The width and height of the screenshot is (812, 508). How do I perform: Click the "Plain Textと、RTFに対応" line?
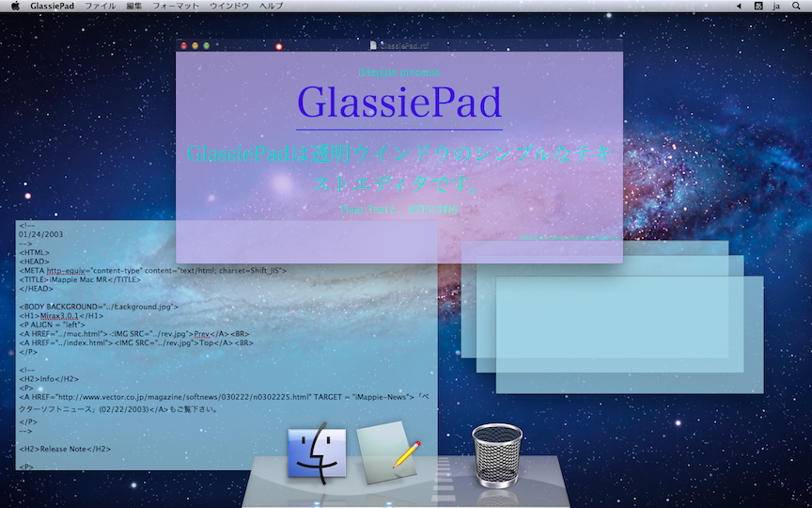[399, 210]
